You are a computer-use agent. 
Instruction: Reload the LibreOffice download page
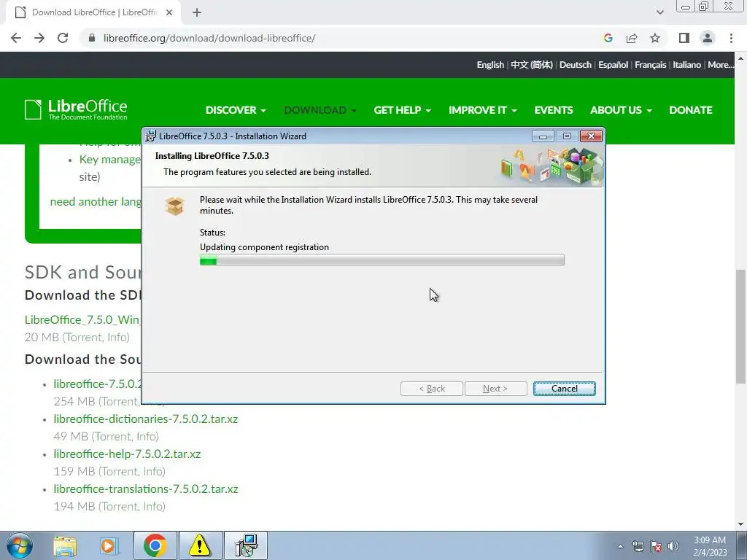63,38
